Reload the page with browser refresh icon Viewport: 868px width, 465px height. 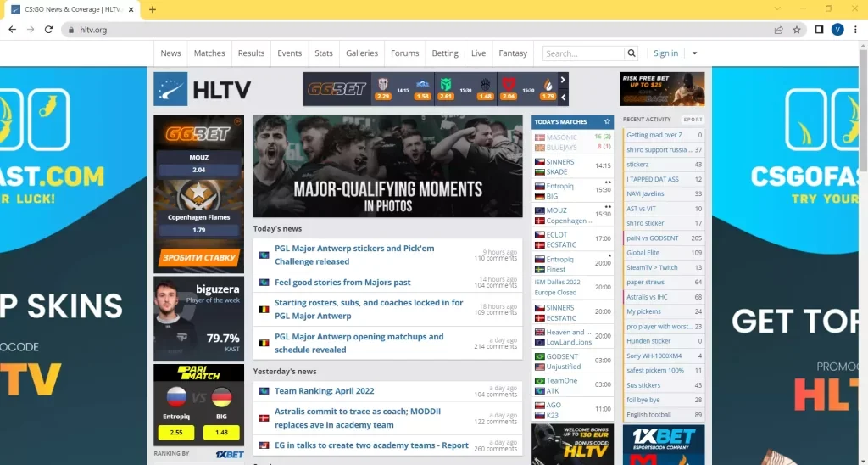48,30
